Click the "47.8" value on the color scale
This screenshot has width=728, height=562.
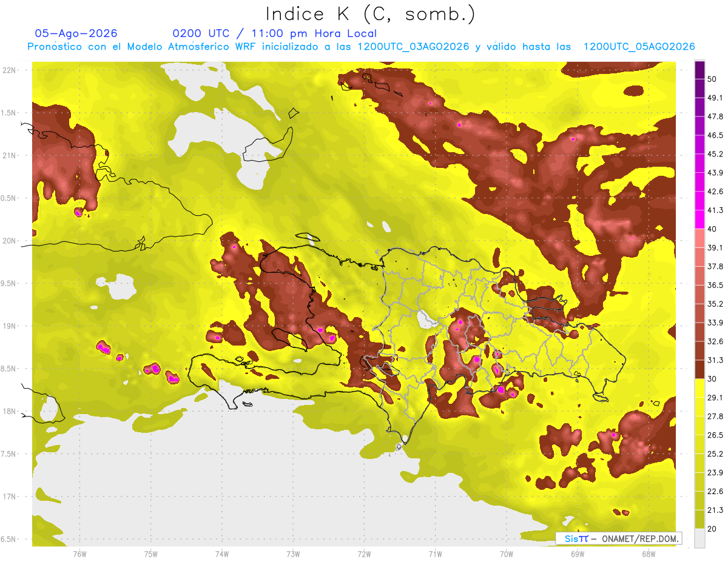pos(715,116)
